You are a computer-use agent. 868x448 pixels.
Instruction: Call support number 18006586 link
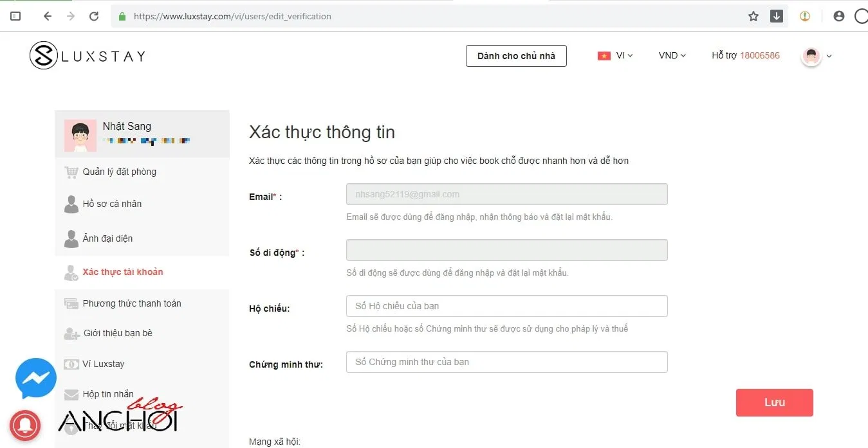[760, 56]
